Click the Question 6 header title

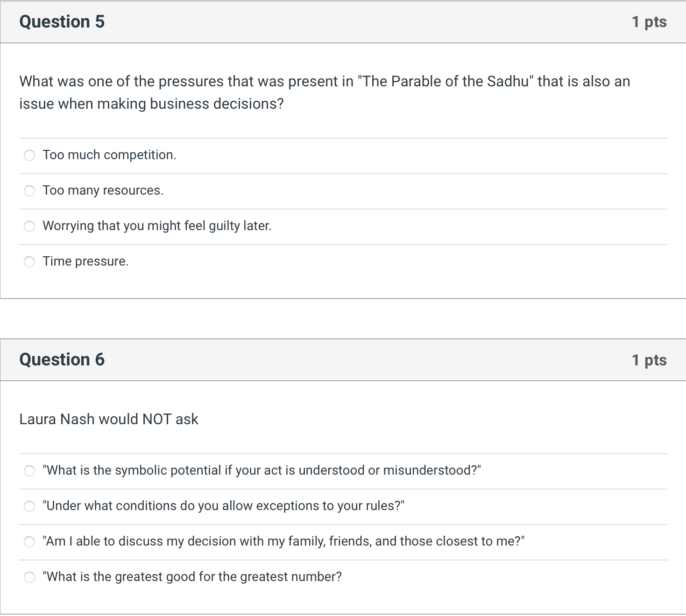pyautogui.click(x=62, y=360)
